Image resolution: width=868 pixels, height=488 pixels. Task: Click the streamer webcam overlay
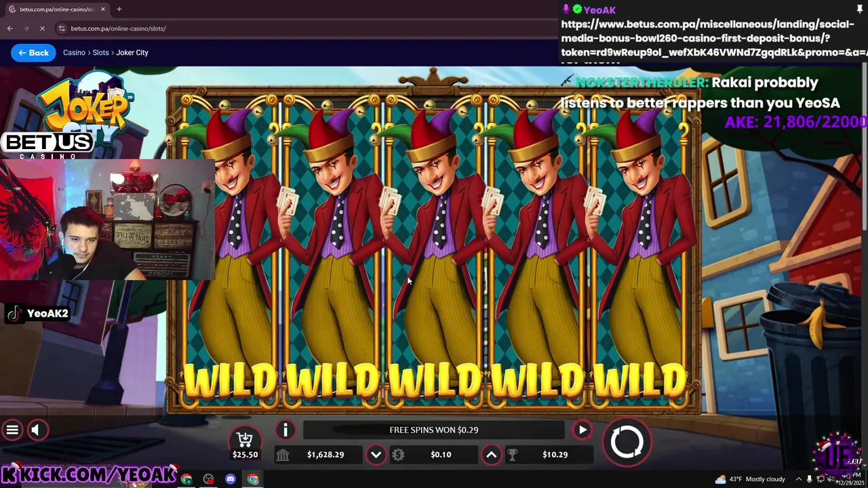click(107, 220)
